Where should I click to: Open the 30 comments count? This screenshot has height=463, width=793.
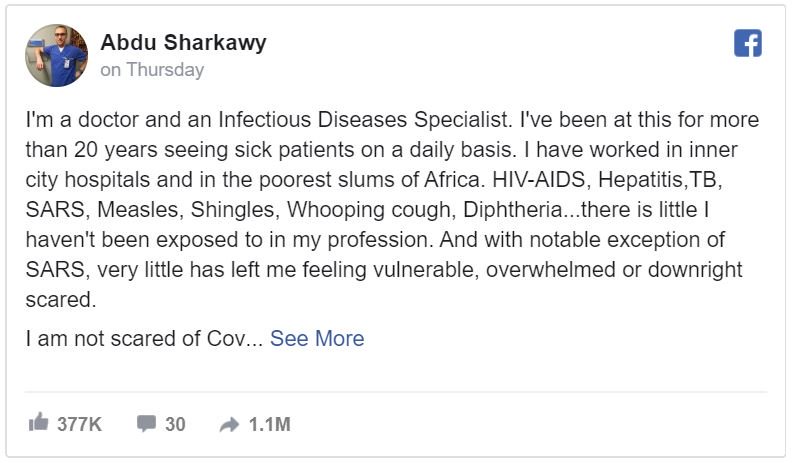[x=175, y=424]
